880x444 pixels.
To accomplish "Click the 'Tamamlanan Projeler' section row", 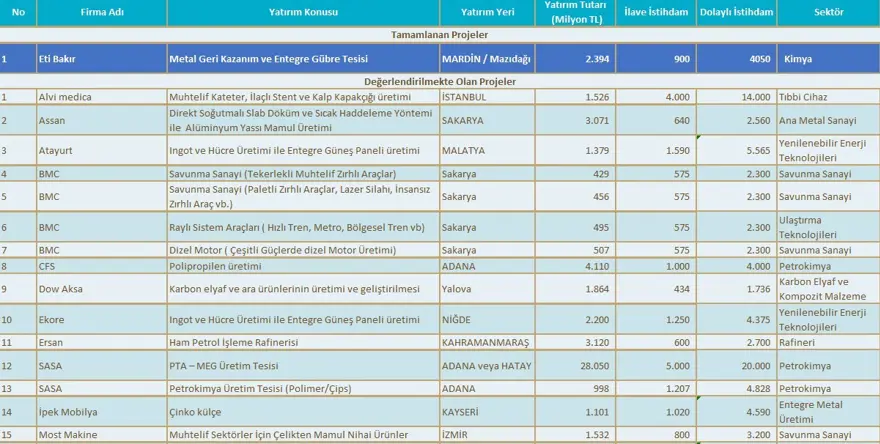I will [440, 34].
